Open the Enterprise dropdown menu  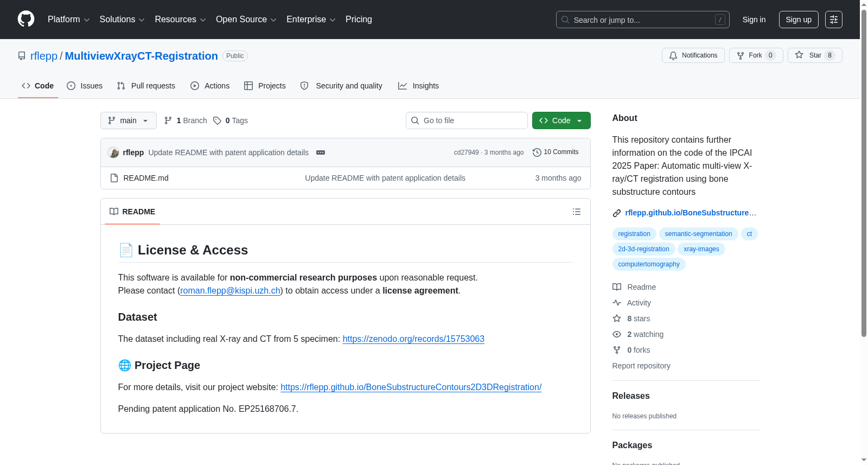[311, 20]
